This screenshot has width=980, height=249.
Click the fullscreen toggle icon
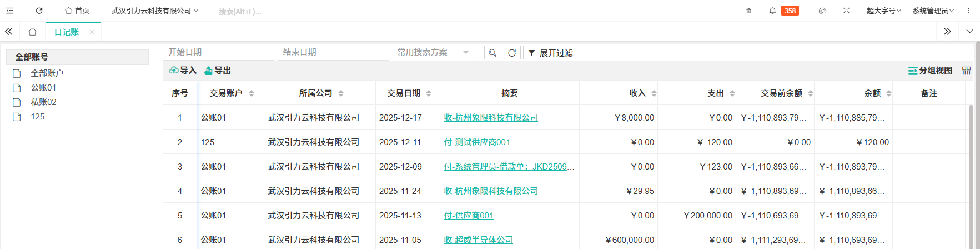point(846,11)
